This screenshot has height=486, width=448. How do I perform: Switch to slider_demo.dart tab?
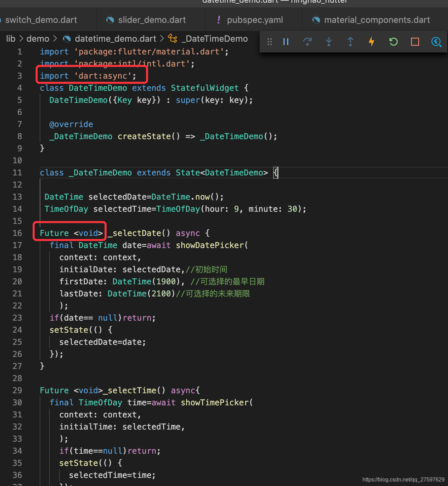(152, 20)
